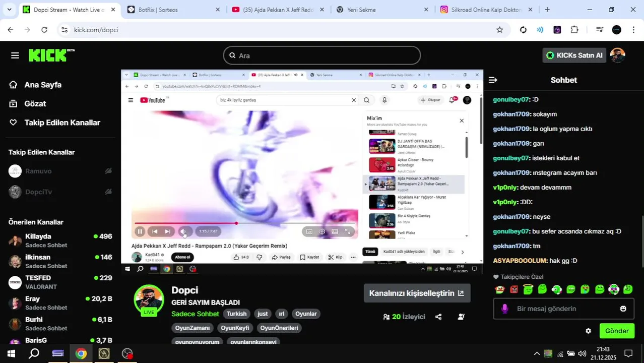Viewport: 644px width, 363px height.
Task: View site information icon in address bar
Action: pyautogui.click(x=64, y=30)
